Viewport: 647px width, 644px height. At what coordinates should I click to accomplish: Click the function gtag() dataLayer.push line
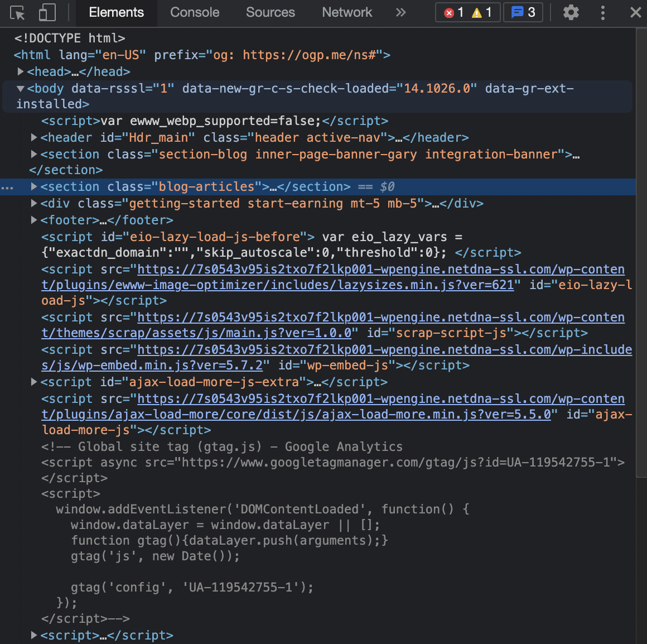229,540
